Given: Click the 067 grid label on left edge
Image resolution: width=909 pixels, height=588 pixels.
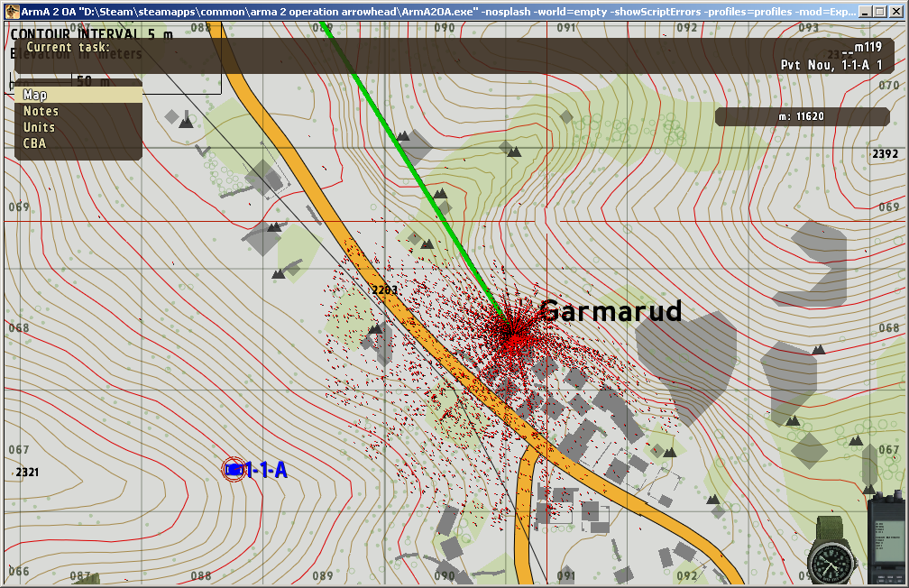Looking at the screenshot, I should [x=19, y=449].
